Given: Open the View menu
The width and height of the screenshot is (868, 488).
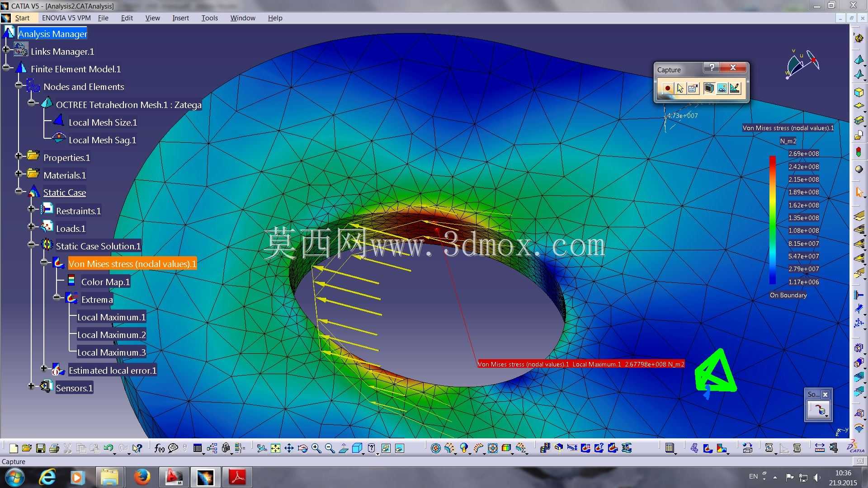Looking at the screenshot, I should (152, 18).
